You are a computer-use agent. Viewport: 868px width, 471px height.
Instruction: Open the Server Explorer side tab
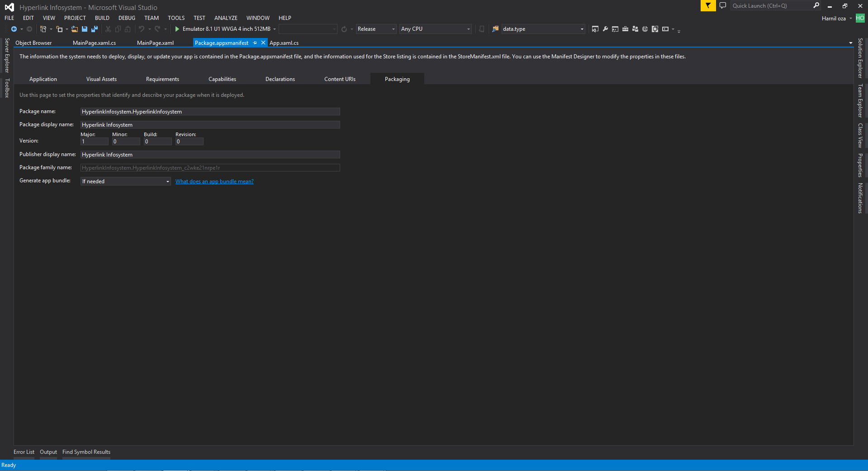click(7, 55)
